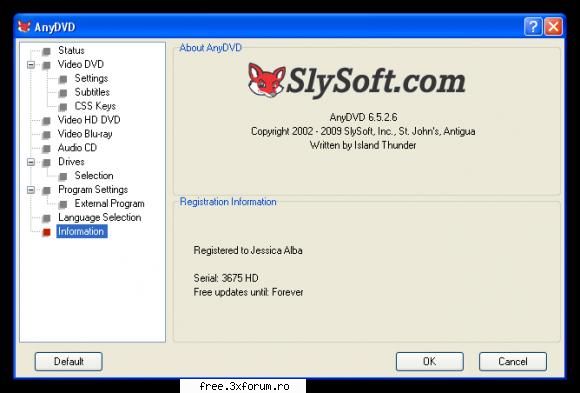Select the Video DVD category
The image size is (580, 393).
tap(81, 64)
